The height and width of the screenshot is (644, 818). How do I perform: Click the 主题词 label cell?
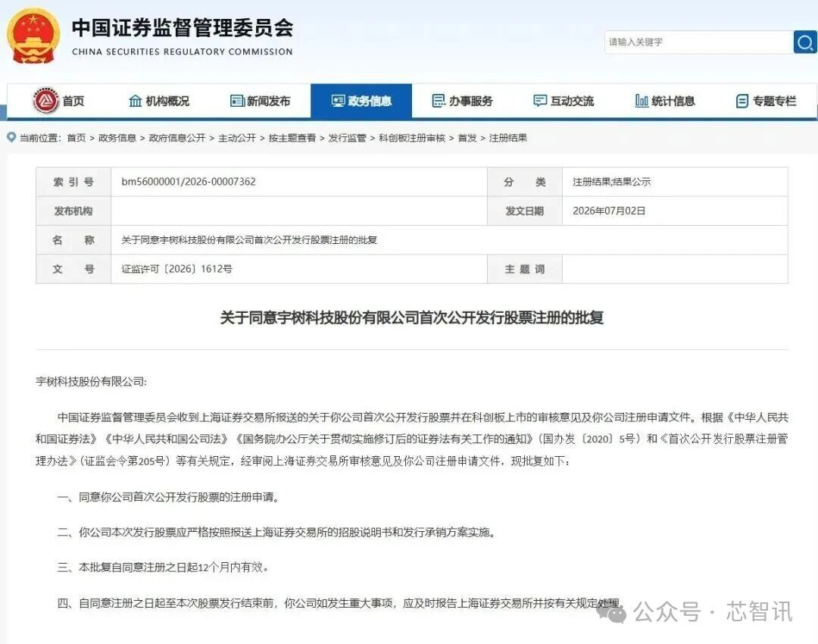coord(525,269)
